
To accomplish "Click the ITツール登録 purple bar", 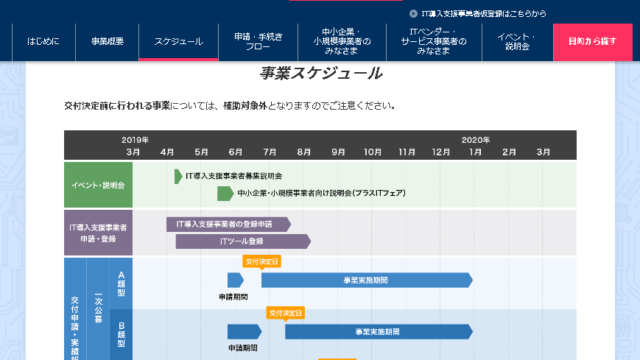I will [243, 241].
